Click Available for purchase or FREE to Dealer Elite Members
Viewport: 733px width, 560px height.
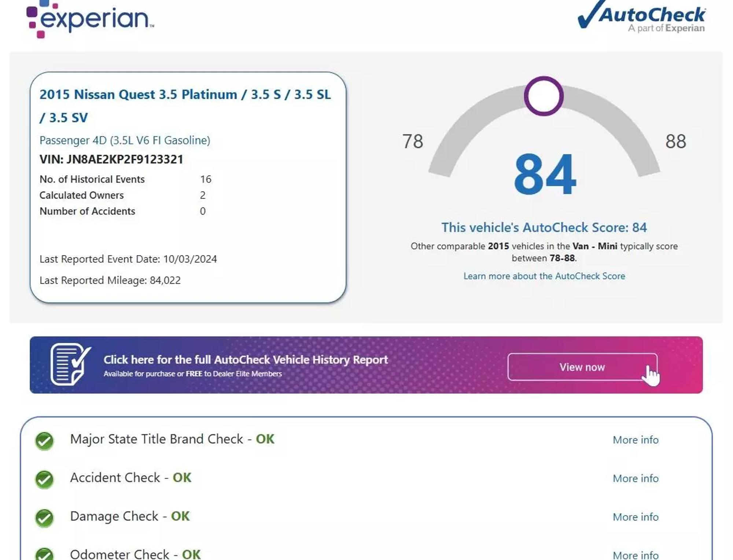[x=193, y=374]
